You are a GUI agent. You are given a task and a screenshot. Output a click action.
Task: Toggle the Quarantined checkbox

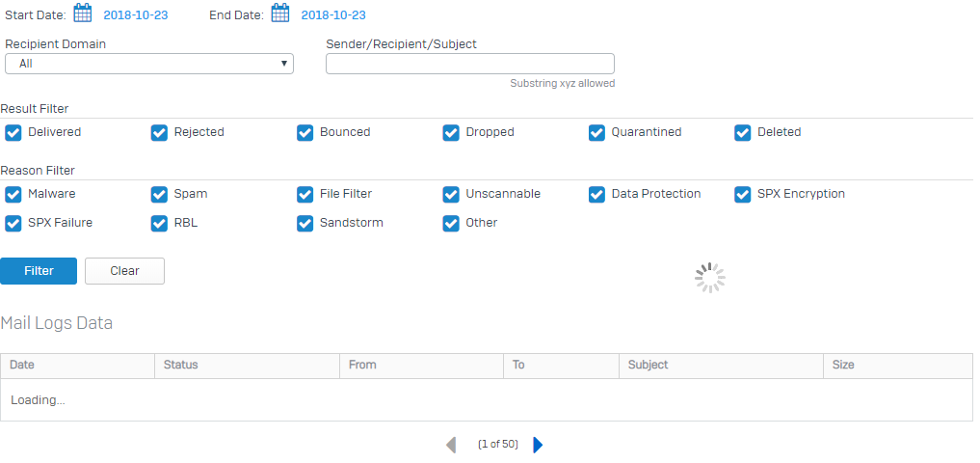pos(596,133)
